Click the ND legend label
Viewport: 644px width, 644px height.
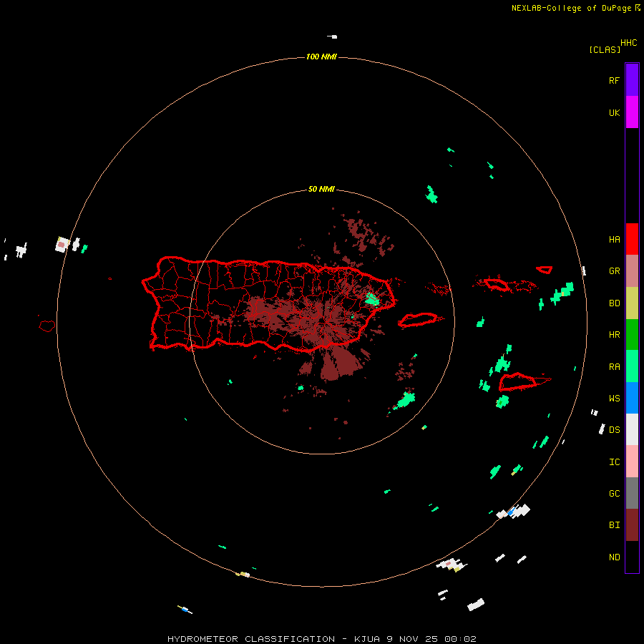[x=614, y=557]
